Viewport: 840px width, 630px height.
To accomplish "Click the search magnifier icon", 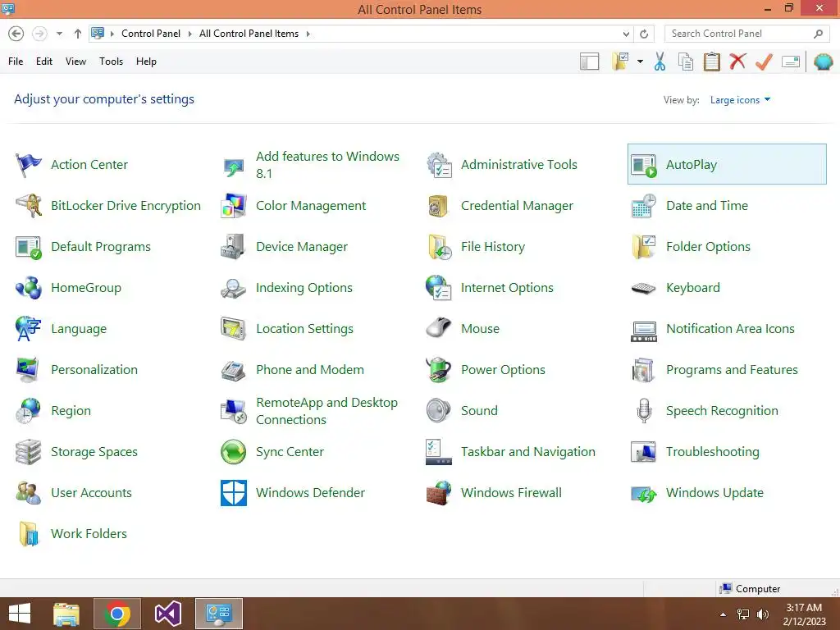I will click(x=818, y=34).
